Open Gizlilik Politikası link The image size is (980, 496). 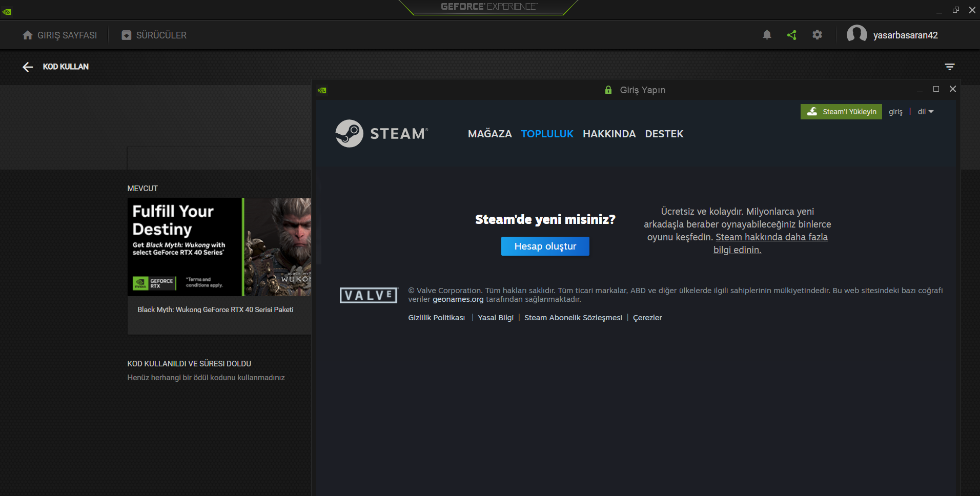coord(437,318)
